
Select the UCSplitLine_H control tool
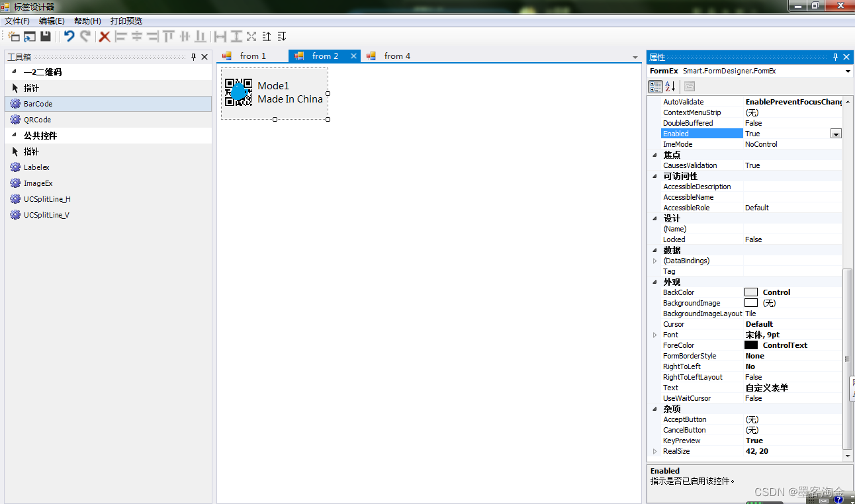click(109, 199)
